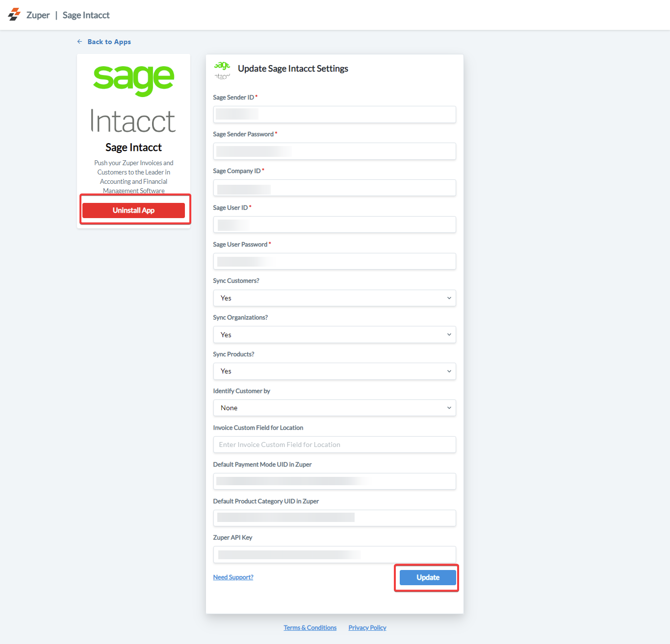Expand the Sync Customers chevron arrow

point(448,298)
